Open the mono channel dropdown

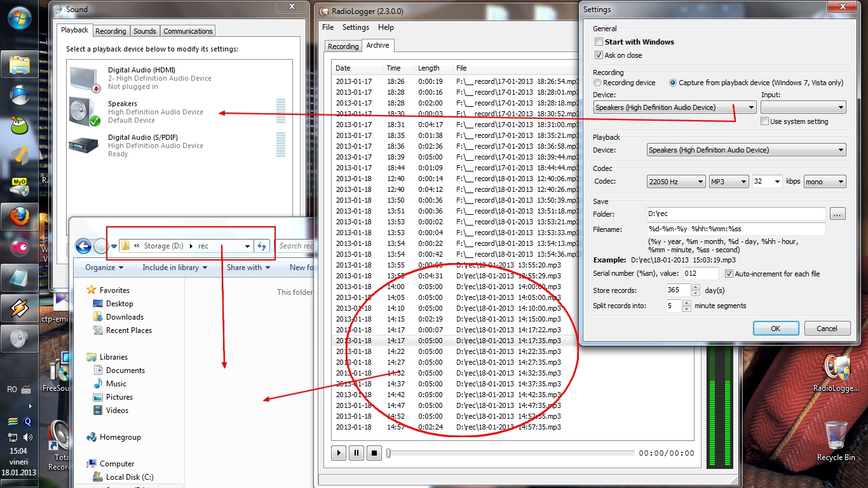point(825,182)
